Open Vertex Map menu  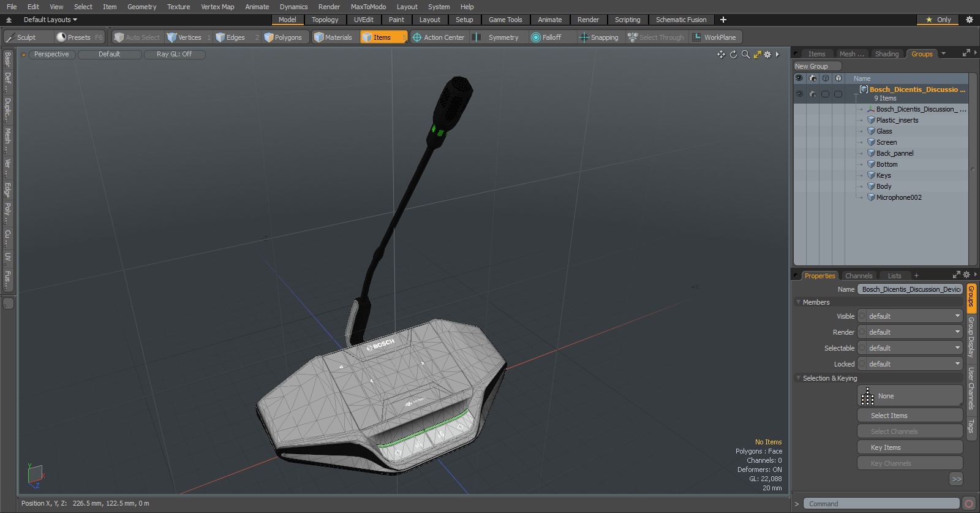pyautogui.click(x=217, y=7)
